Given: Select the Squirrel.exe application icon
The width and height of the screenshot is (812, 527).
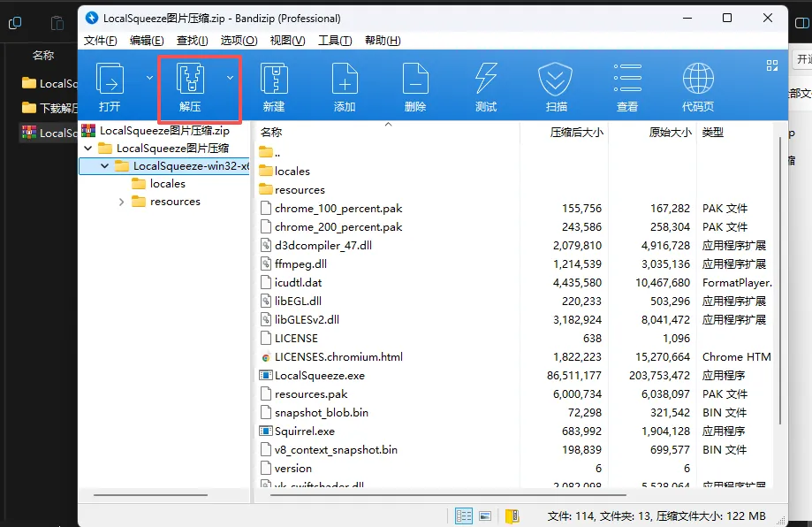Looking at the screenshot, I should (266, 432).
